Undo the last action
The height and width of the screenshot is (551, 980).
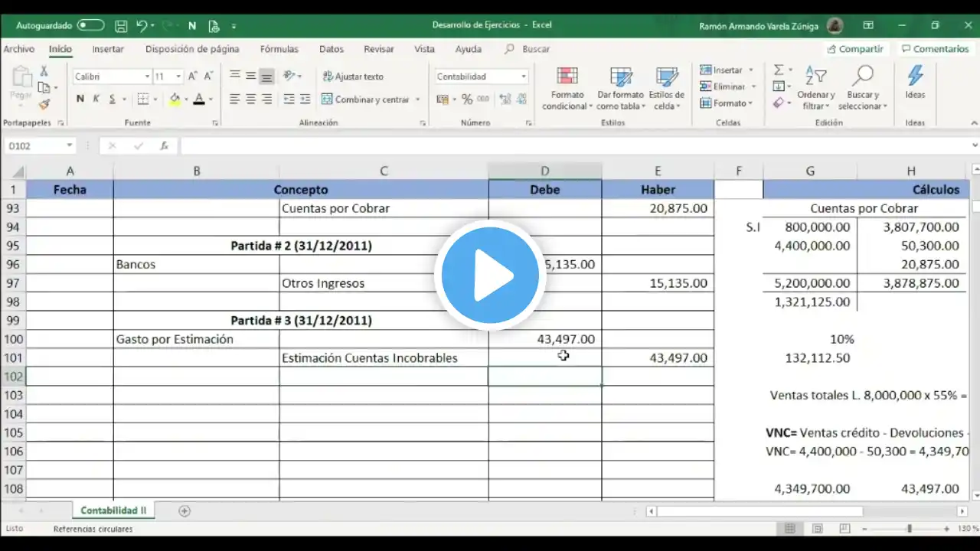(x=142, y=26)
